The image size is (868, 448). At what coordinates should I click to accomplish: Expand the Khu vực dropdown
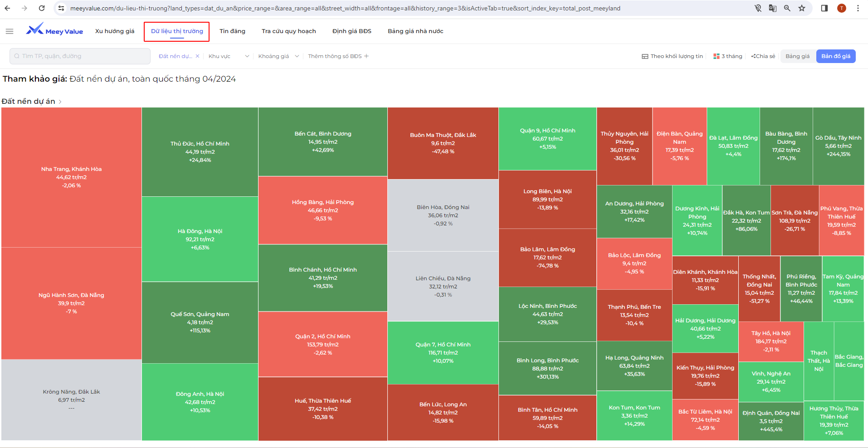point(229,56)
